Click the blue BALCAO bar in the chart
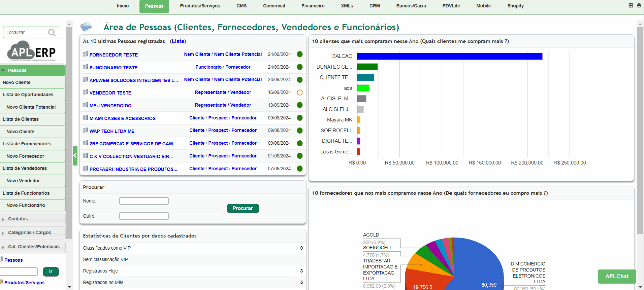Viewport: 644px width, 290px height. tap(450, 56)
